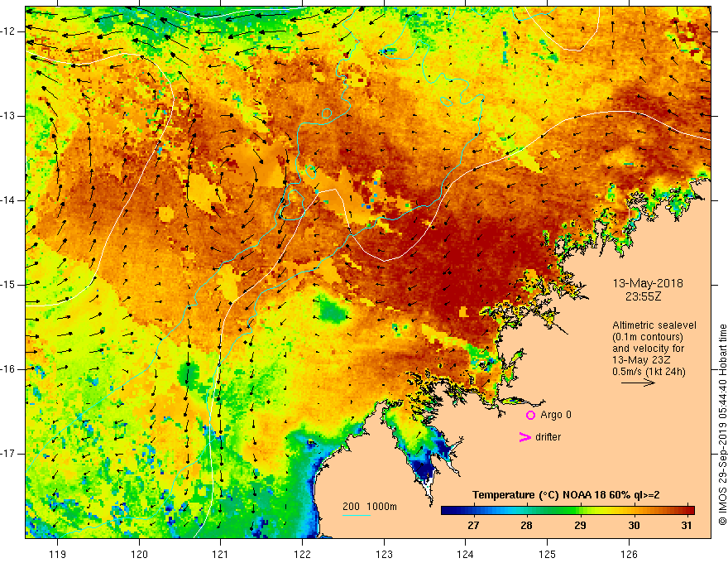Image resolution: width=728 pixels, height=563 pixels.
Task: Click the 0.5m/s velocity scale arrow
Action: click(638, 383)
